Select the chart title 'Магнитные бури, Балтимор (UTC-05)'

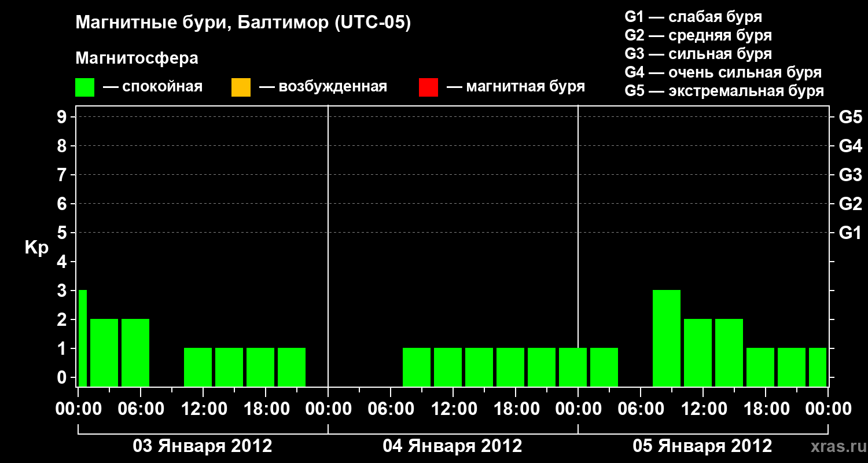point(243,23)
